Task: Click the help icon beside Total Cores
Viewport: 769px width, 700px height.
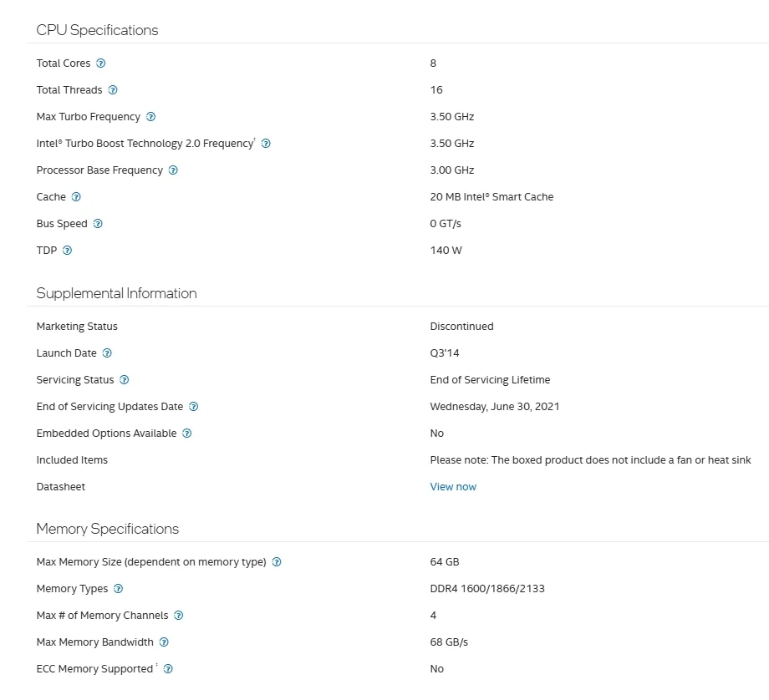Action: 100,63
